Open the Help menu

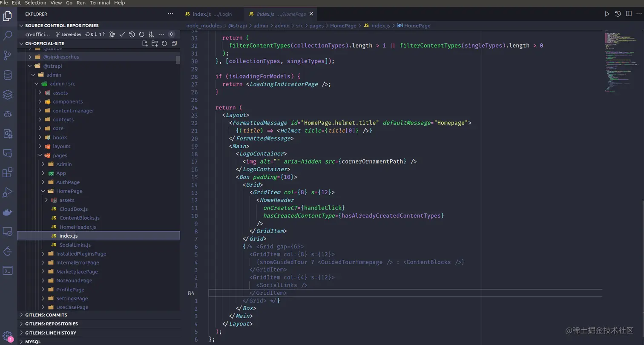120,3
